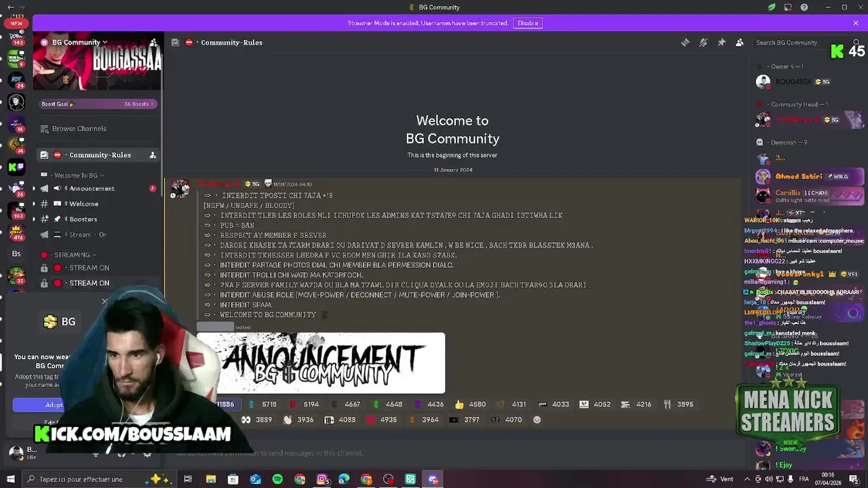Click the green leaf icon in title bar
The image size is (868, 488).
[772, 7]
